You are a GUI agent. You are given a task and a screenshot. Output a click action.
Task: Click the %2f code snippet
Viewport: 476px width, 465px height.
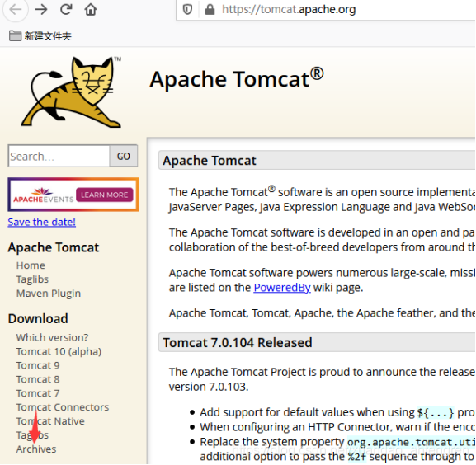pyautogui.click(x=356, y=457)
